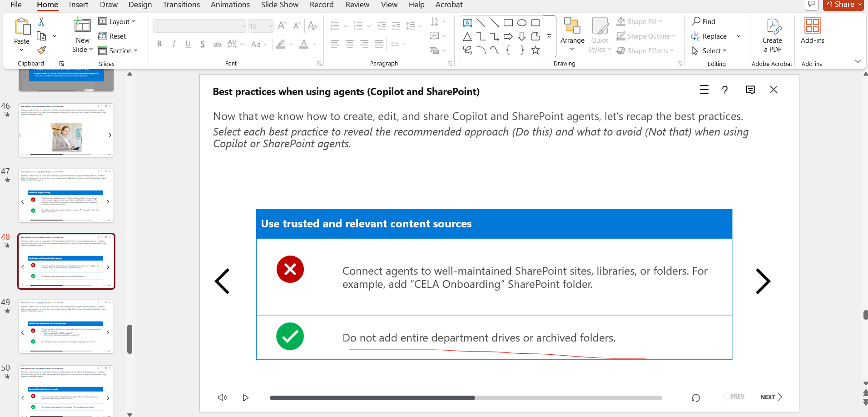This screenshot has width=868, height=417.
Task: Toggle Italic formatting
Action: click(x=174, y=44)
